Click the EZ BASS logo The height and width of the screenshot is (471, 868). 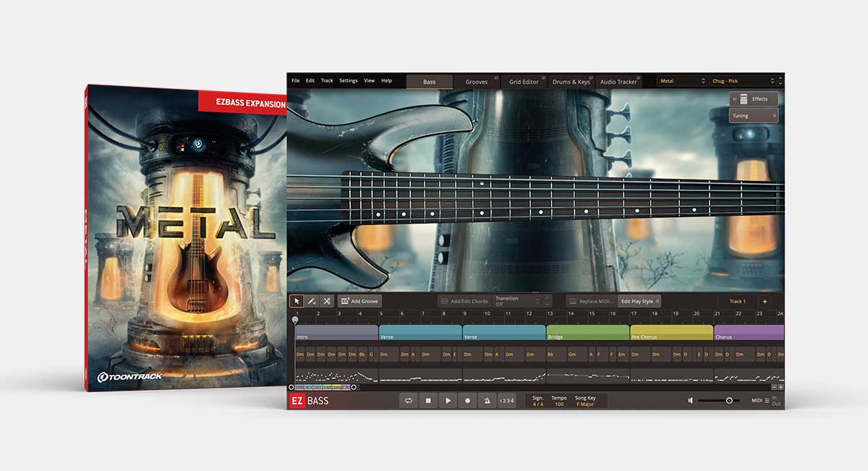309,401
